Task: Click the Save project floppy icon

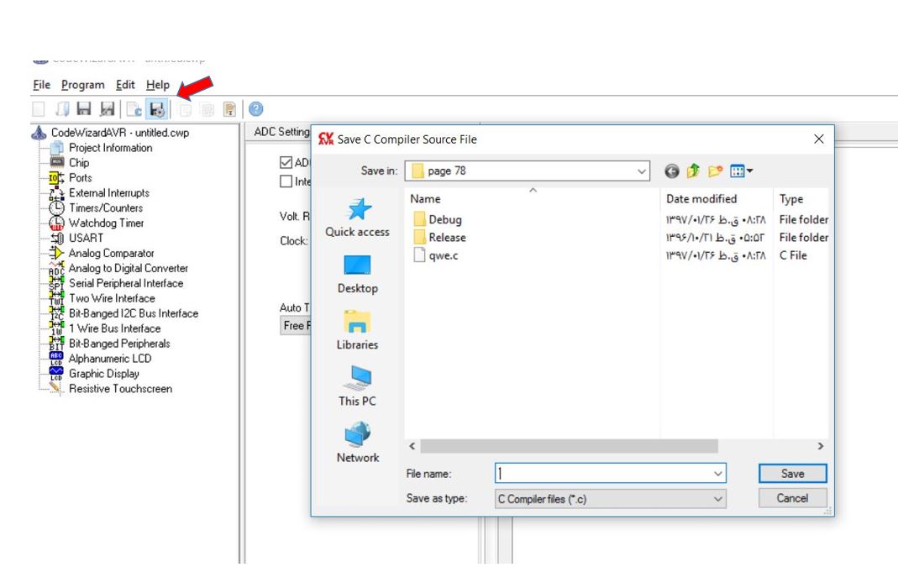Action: tap(84, 109)
